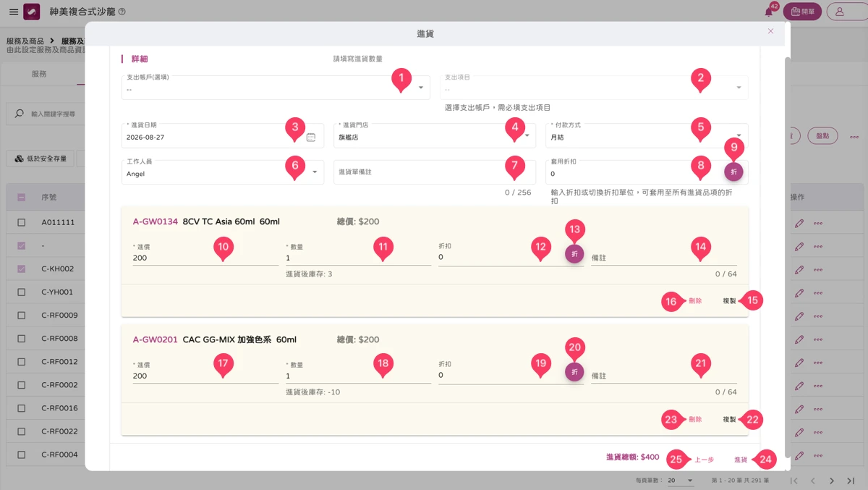868x490 pixels.
Task: Open the rows-per-page dropdown showing 20
Action: 680,481
